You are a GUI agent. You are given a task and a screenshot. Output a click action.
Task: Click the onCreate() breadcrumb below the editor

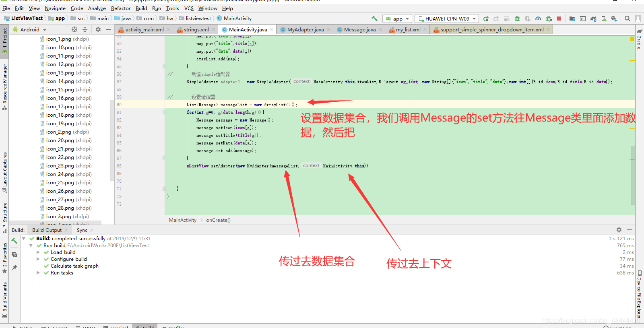(x=218, y=220)
